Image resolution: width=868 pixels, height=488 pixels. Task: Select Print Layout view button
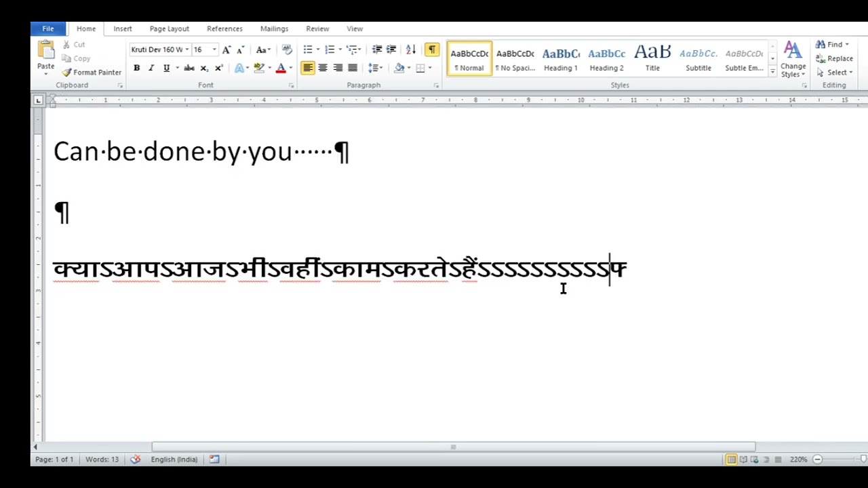pyautogui.click(x=731, y=460)
